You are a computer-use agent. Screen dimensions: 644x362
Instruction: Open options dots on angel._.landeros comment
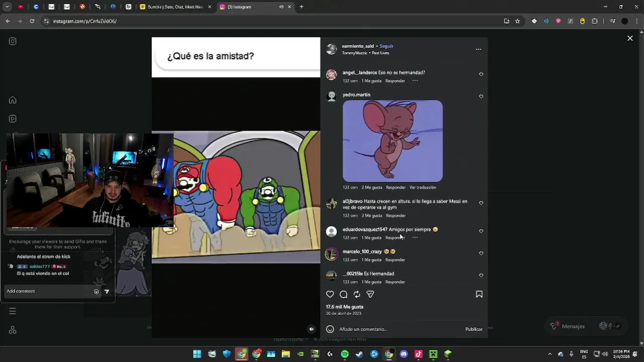pyautogui.click(x=415, y=81)
